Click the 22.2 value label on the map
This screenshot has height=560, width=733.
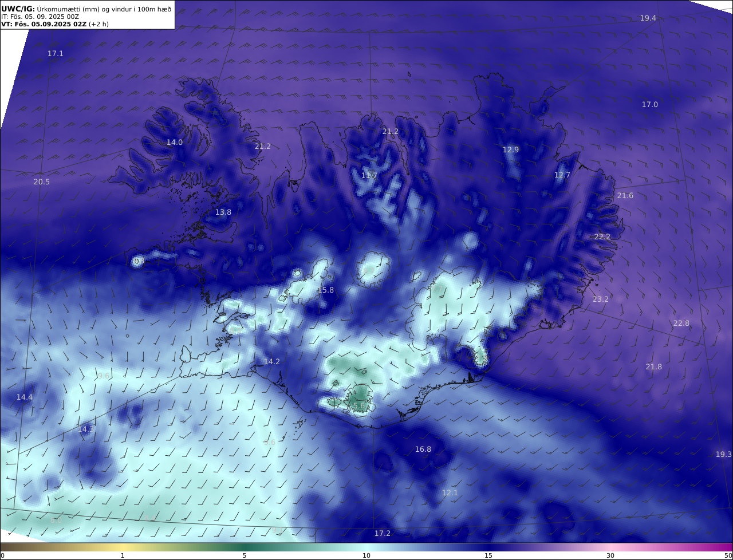click(602, 237)
